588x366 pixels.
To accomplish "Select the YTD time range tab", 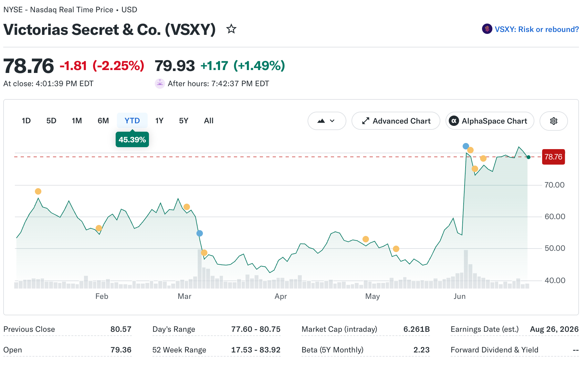I will coord(132,121).
